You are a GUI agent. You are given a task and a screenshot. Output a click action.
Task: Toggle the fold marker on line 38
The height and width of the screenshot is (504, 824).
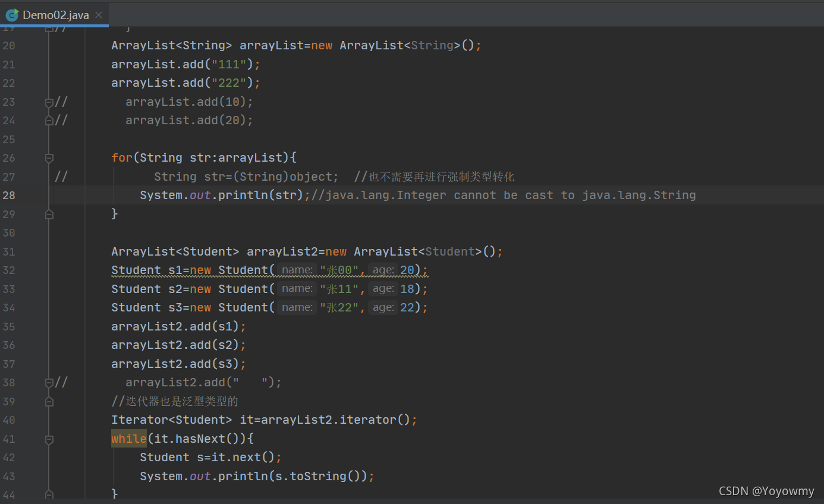tap(49, 382)
